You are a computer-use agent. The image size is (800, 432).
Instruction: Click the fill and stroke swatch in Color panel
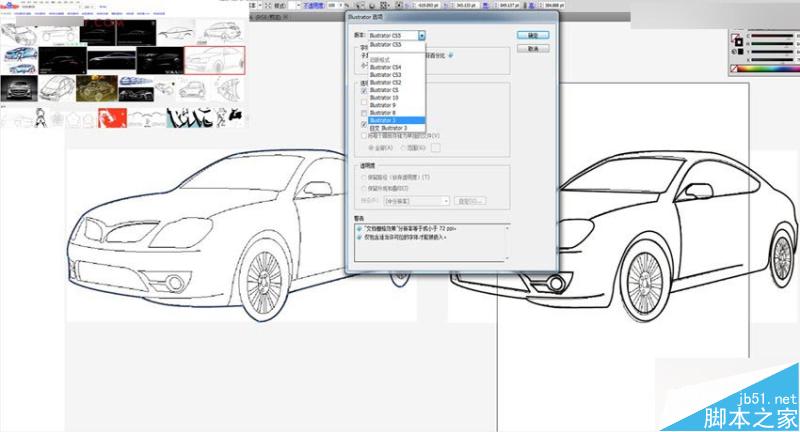pos(737,40)
